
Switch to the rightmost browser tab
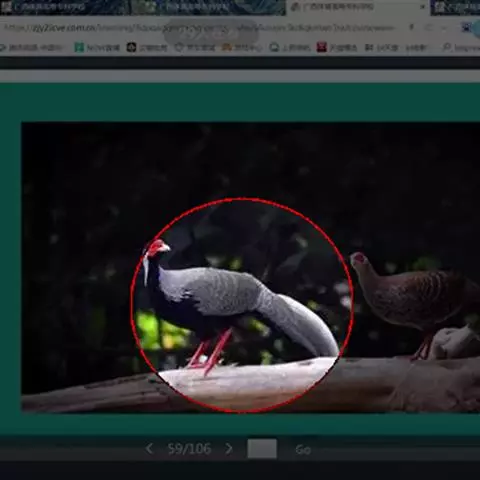coord(456,7)
